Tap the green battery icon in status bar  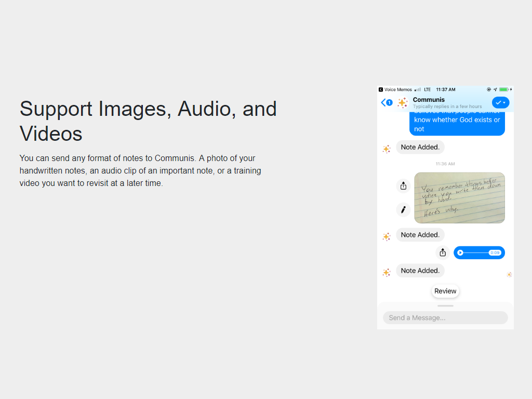tap(503, 89)
